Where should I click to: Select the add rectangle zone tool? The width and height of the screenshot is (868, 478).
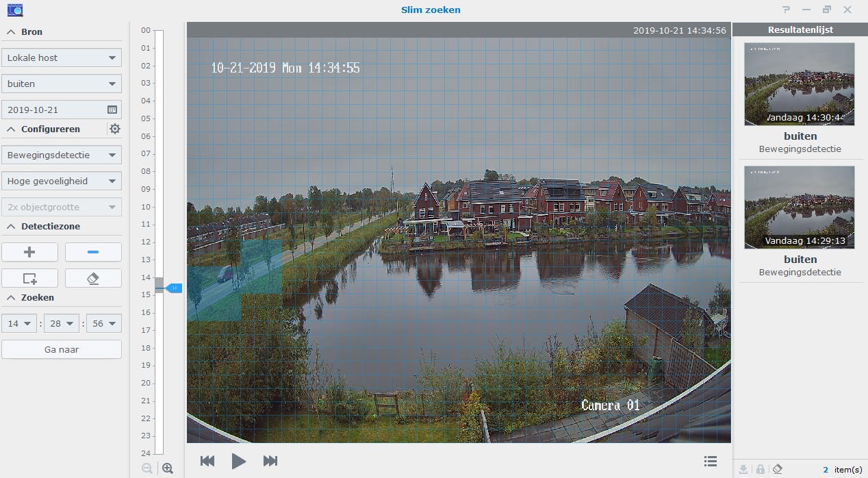pos(29,278)
